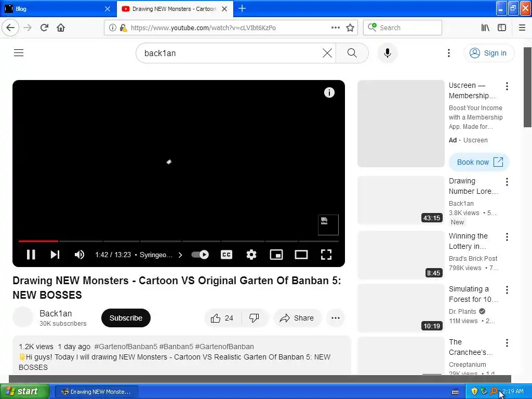This screenshot has height=399, width=532.
Task: Click Book now on Uscreen ad
Action: click(x=480, y=162)
